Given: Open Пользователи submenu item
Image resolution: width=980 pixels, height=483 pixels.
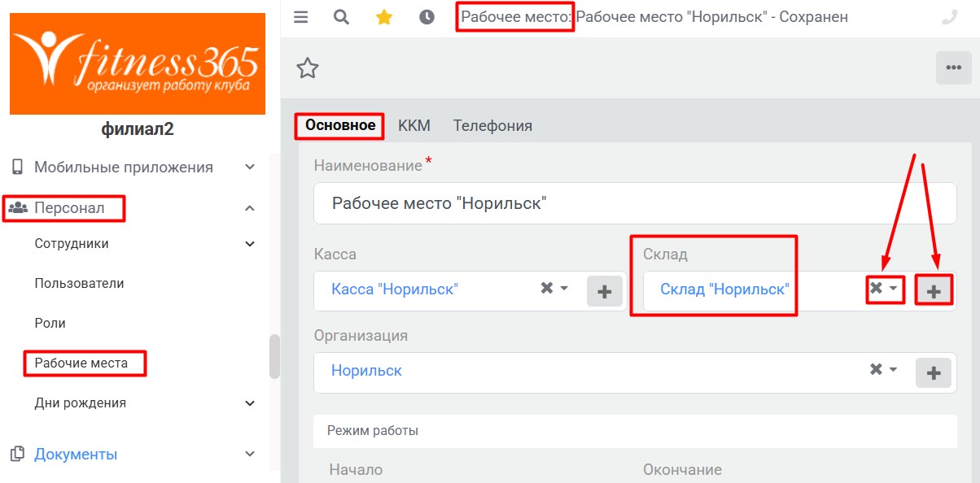Looking at the screenshot, I should tap(79, 283).
